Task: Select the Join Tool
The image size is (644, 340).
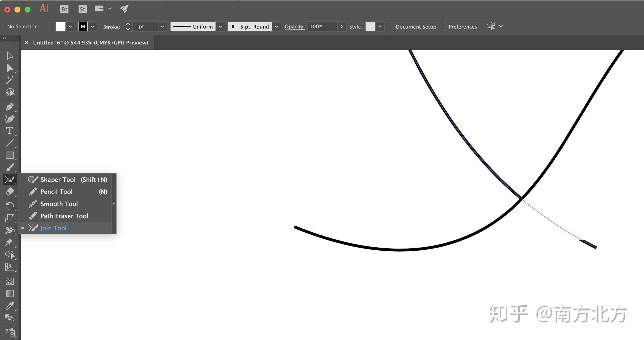Action: 53,228
